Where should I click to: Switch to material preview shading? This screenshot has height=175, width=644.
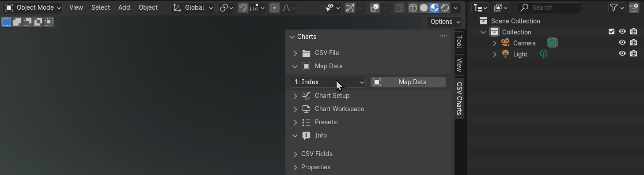(435, 7)
